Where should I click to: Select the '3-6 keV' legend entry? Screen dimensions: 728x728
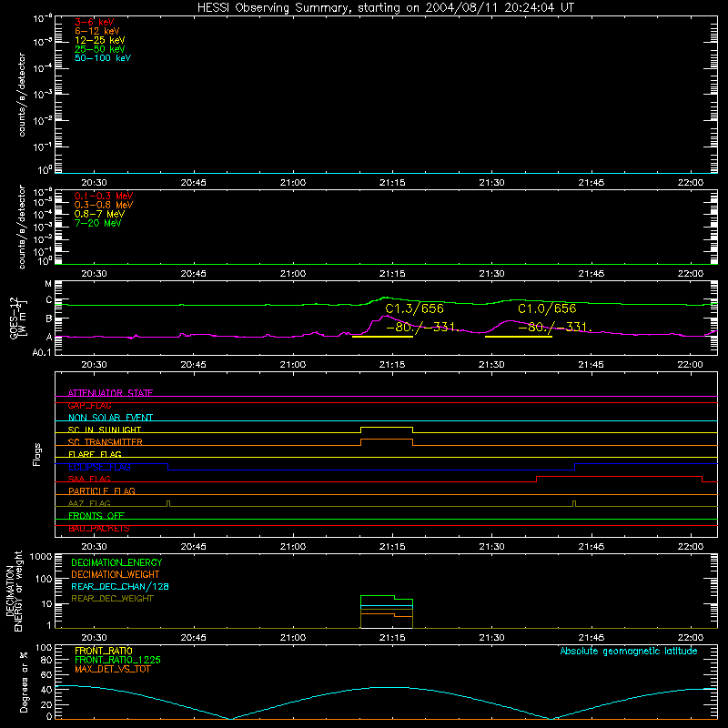tap(95, 22)
